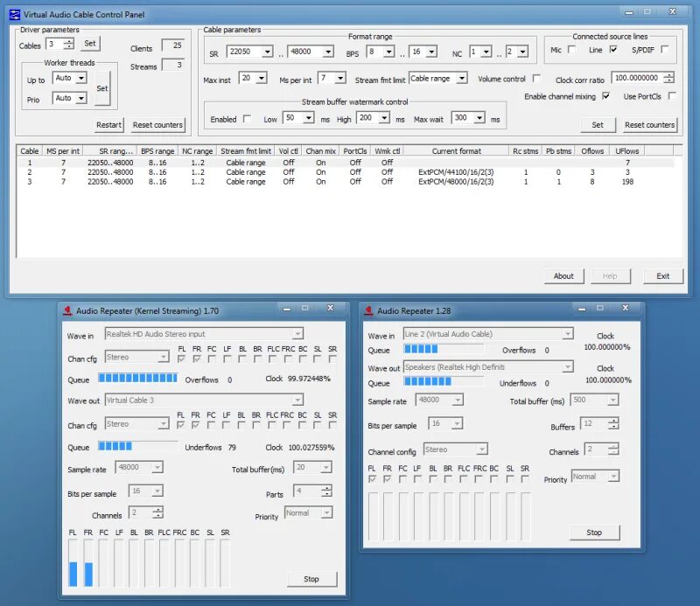This screenshot has width=700, height=606.
Task: Click the worker threads Set button
Action: pyautogui.click(x=102, y=88)
